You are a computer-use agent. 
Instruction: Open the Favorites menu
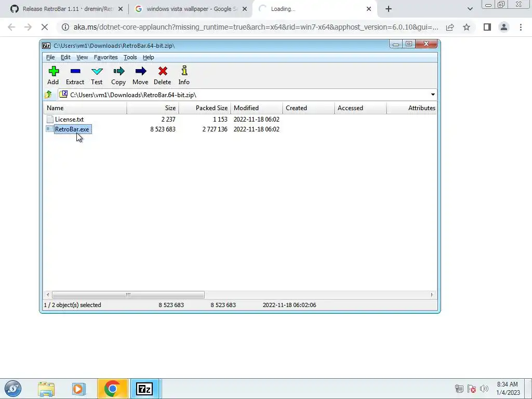click(105, 57)
